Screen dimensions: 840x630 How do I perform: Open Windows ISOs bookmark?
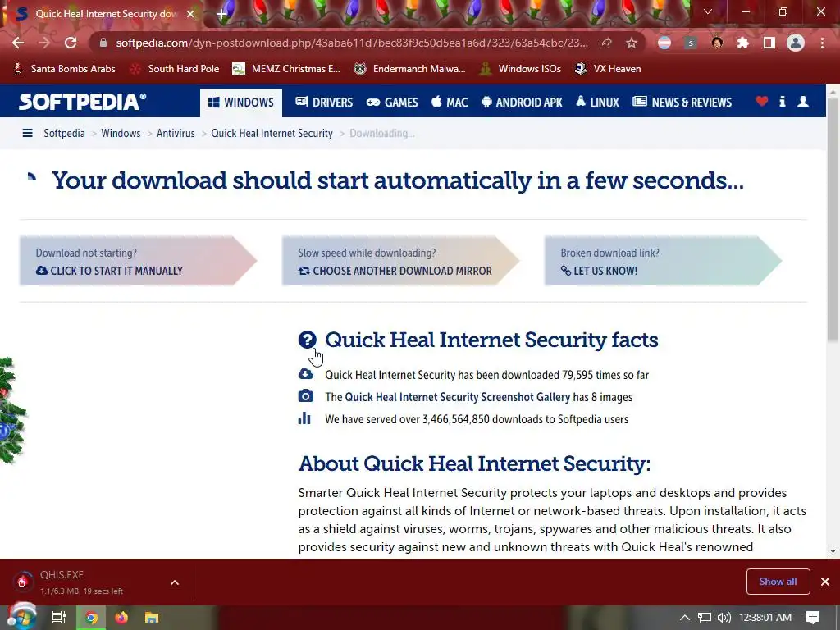click(x=520, y=69)
